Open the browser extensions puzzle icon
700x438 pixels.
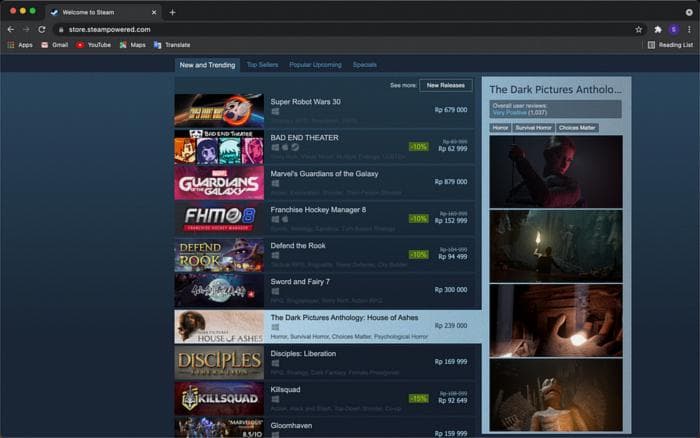[658, 29]
